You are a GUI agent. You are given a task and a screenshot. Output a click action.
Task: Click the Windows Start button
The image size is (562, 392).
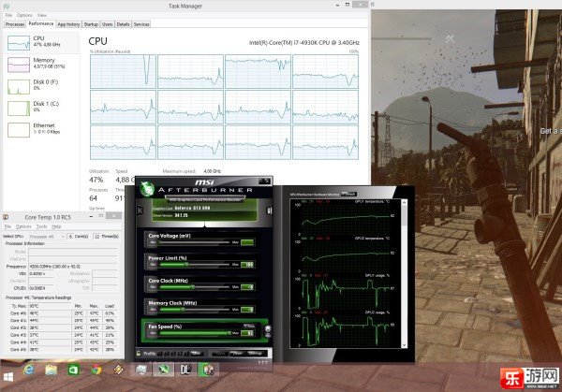click(x=8, y=377)
